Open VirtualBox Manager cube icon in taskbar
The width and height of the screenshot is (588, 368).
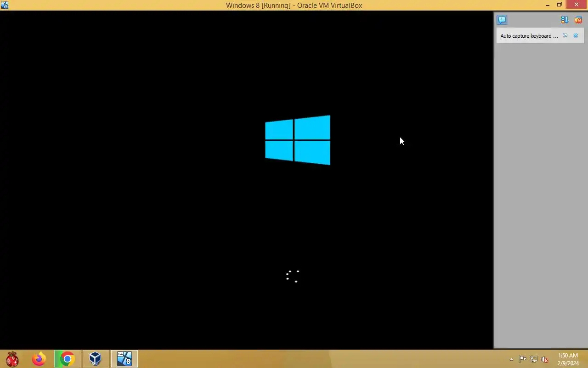[x=95, y=359]
